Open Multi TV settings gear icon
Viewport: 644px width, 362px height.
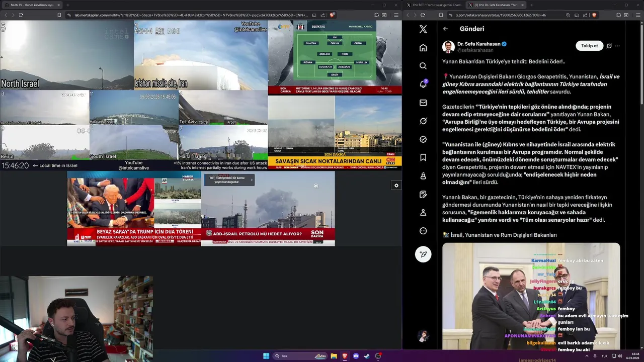(396, 186)
